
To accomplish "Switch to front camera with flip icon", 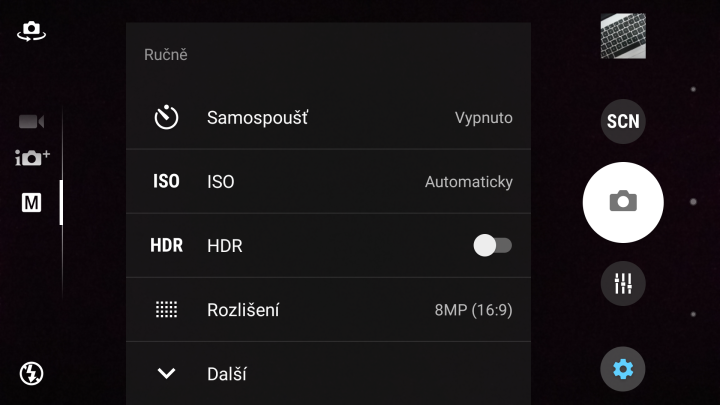I will tap(32, 31).
